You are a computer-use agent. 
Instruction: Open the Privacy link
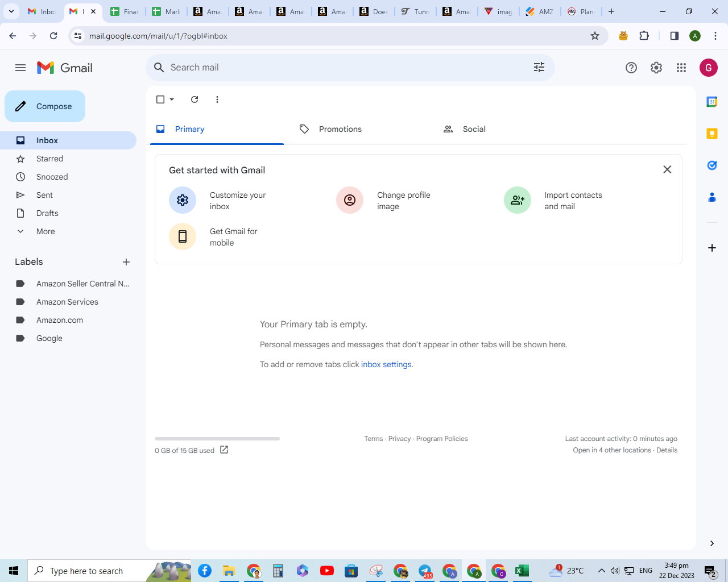pos(399,439)
